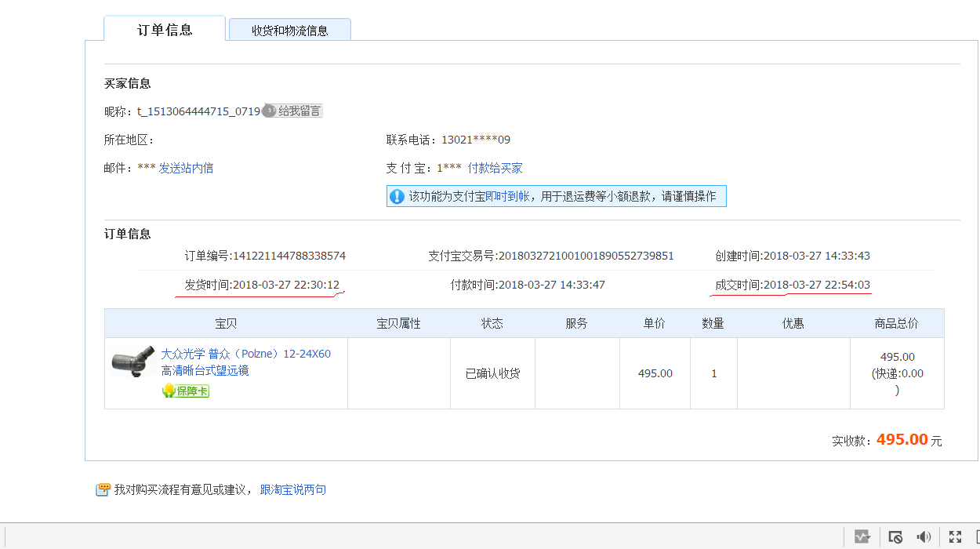Open the browser performance monitor icon

click(x=862, y=536)
